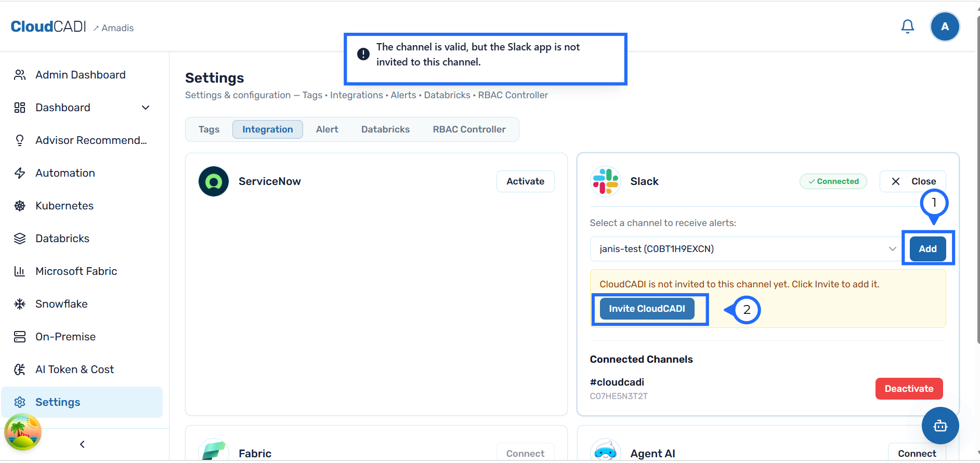
Task: Click the Connected status badge
Action: tap(833, 181)
